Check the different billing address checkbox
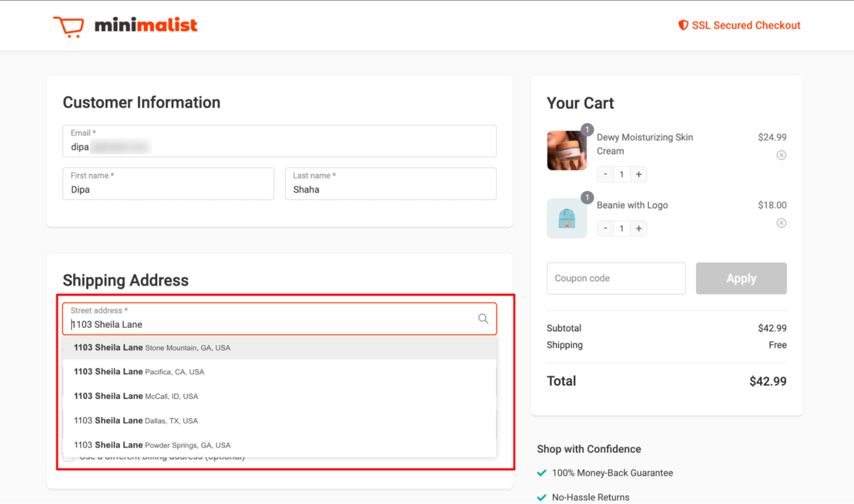 tap(68, 456)
